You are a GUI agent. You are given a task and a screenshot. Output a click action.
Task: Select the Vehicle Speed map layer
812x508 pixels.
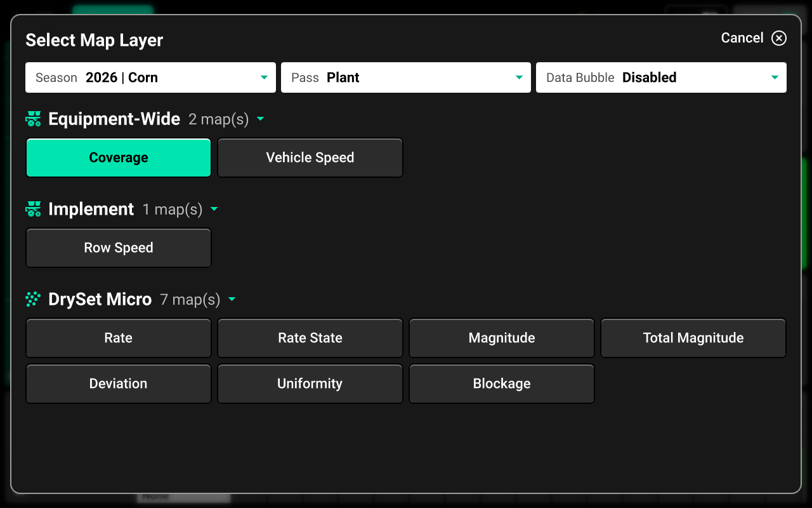pyautogui.click(x=310, y=157)
